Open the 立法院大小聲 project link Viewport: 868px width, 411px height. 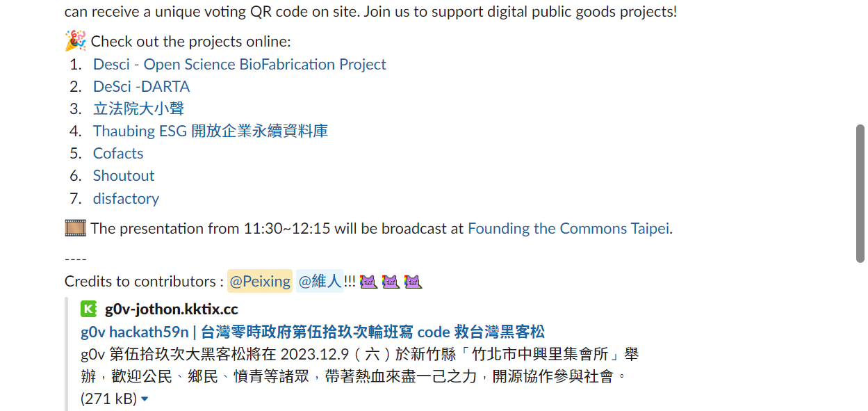point(139,108)
